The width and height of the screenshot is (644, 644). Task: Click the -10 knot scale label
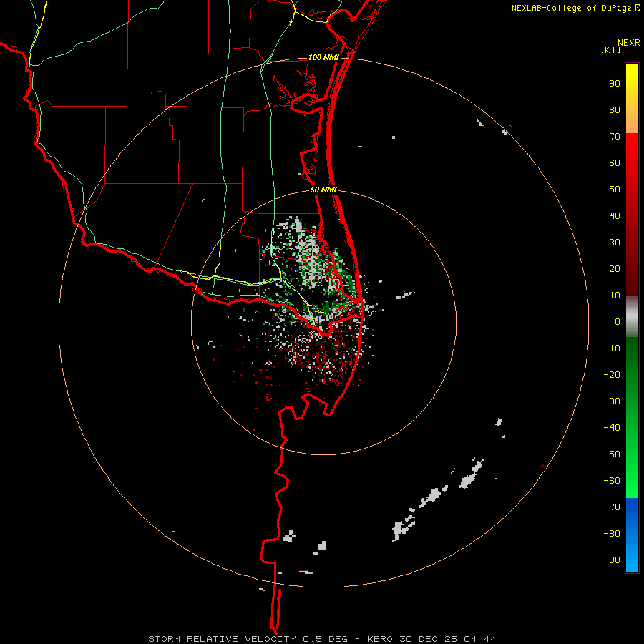click(x=612, y=348)
